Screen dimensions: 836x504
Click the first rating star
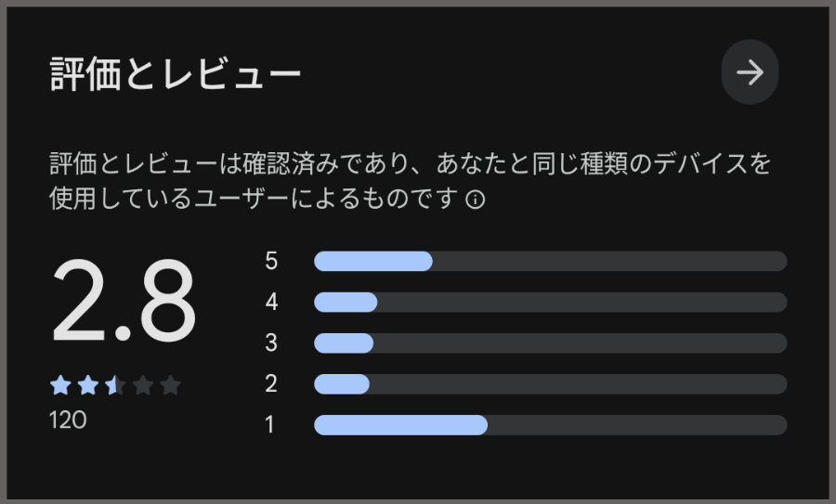(x=60, y=385)
